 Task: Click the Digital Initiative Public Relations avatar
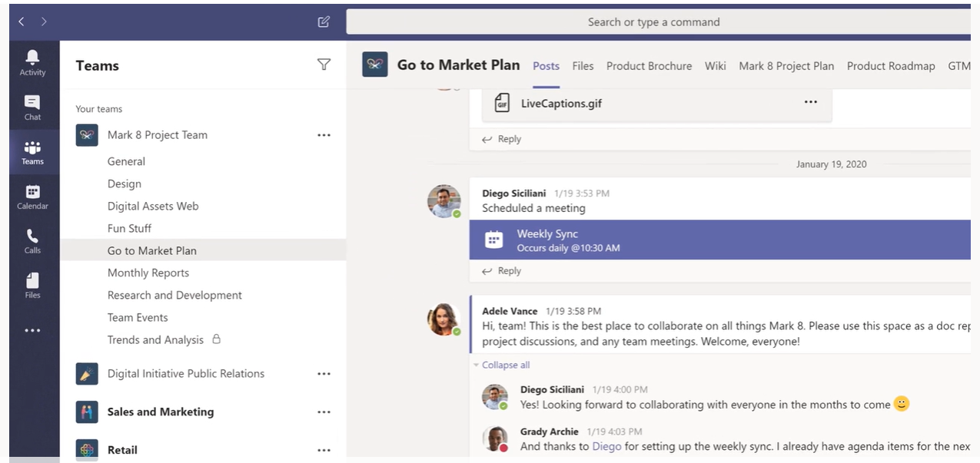click(87, 374)
